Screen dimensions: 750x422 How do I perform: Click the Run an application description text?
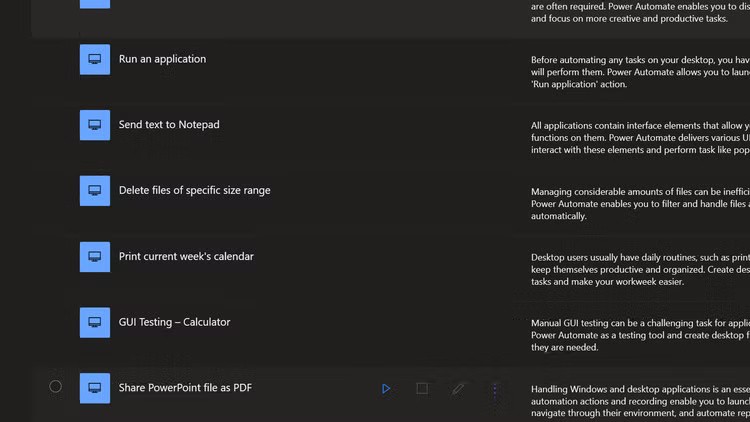[x=640, y=72]
